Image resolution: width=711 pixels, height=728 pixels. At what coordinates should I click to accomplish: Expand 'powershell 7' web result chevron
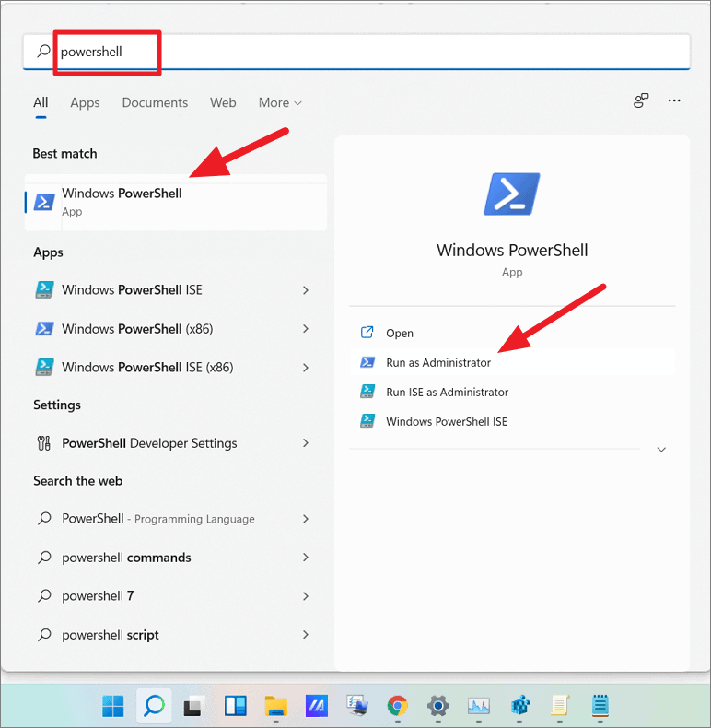[x=306, y=596]
